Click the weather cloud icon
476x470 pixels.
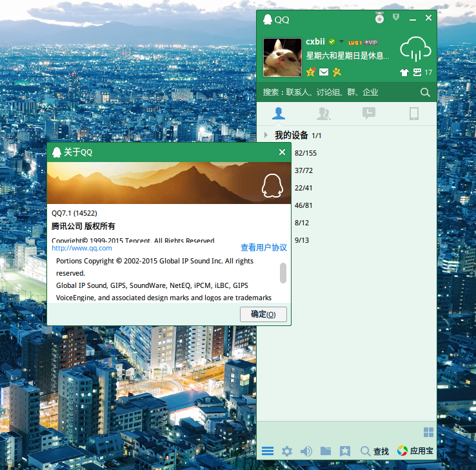[415, 49]
